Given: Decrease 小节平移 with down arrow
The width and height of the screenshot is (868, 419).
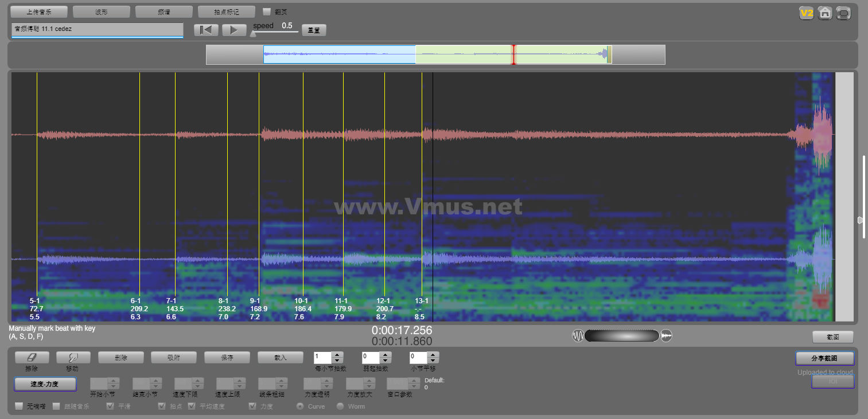Looking at the screenshot, I should click(x=433, y=361).
